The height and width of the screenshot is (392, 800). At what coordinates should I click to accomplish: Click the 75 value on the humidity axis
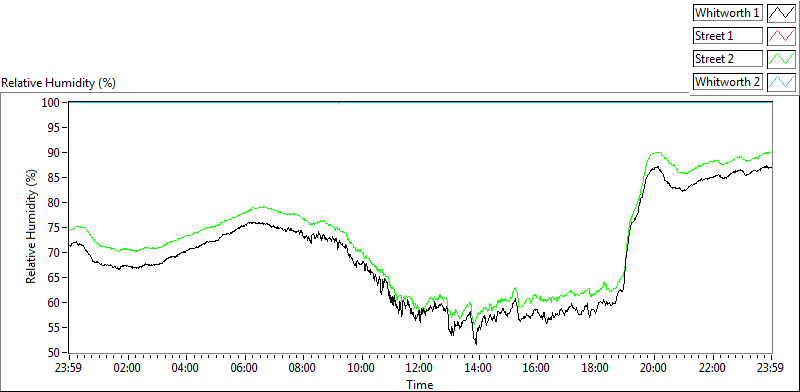point(55,228)
